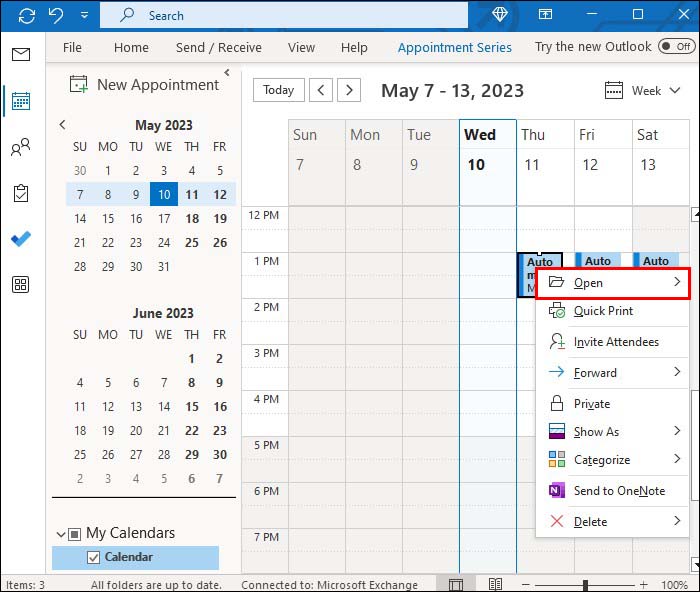Choose Forward in the context menu

pyautogui.click(x=612, y=373)
